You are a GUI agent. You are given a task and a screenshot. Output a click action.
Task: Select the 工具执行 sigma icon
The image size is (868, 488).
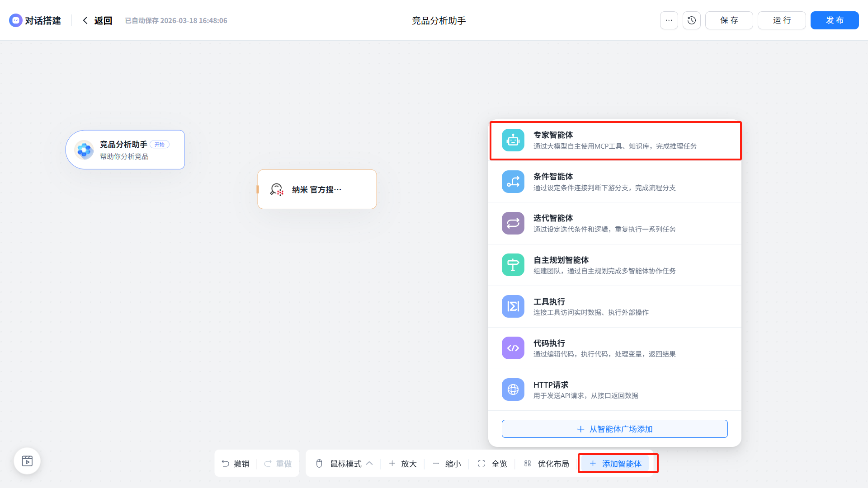(513, 306)
